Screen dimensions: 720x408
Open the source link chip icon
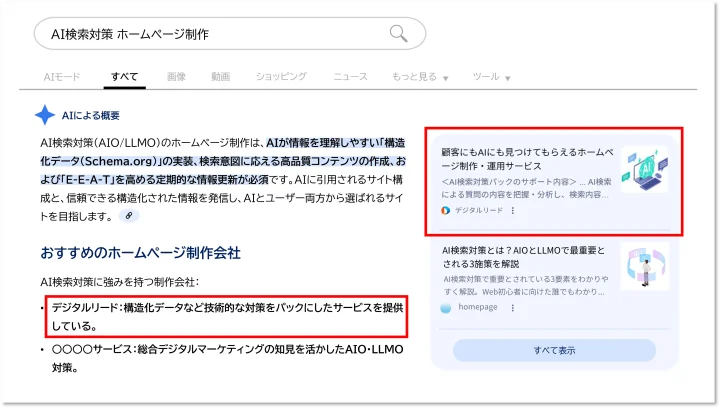pyautogui.click(x=129, y=215)
